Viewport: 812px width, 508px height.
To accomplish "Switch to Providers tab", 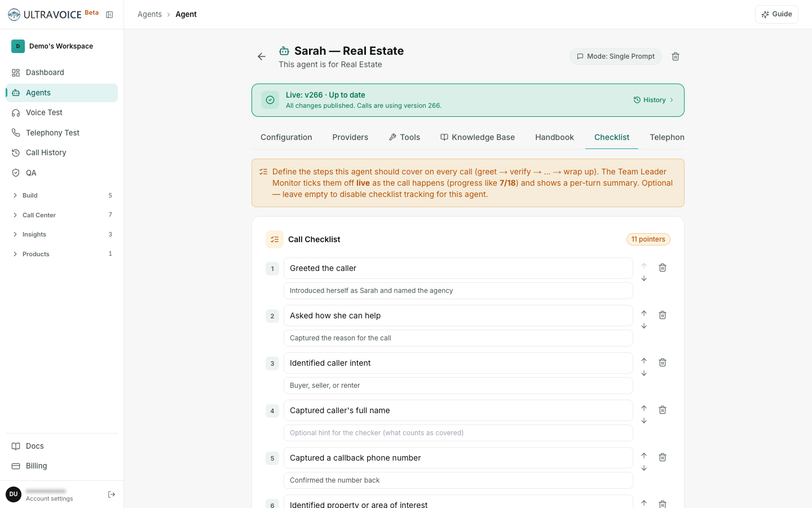I will (350, 137).
